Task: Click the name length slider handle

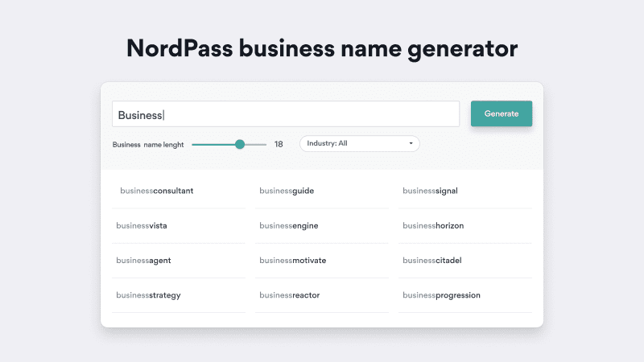Action: click(x=240, y=144)
